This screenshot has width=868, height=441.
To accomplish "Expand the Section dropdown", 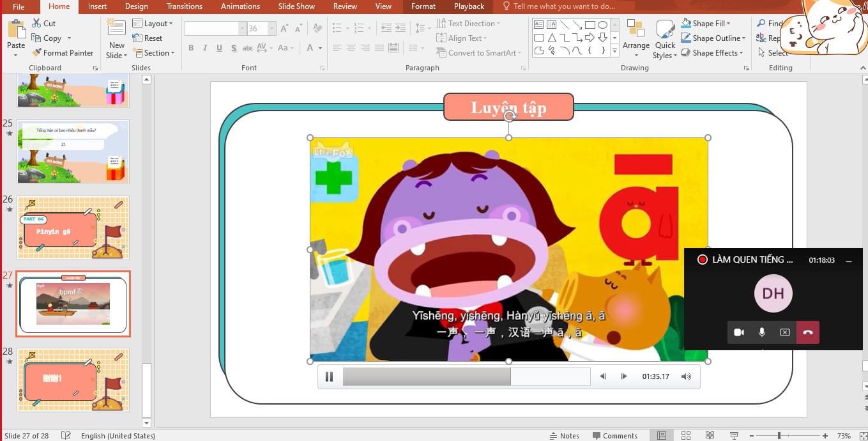I will (x=155, y=53).
